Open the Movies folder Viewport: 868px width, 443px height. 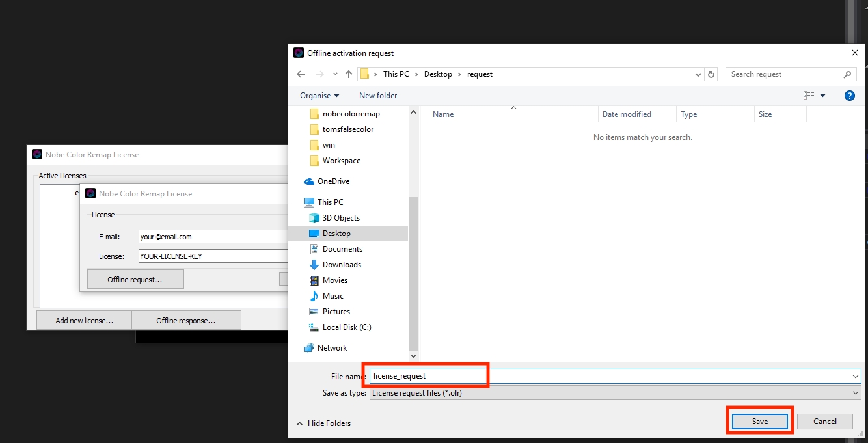click(x=329, y=280)
